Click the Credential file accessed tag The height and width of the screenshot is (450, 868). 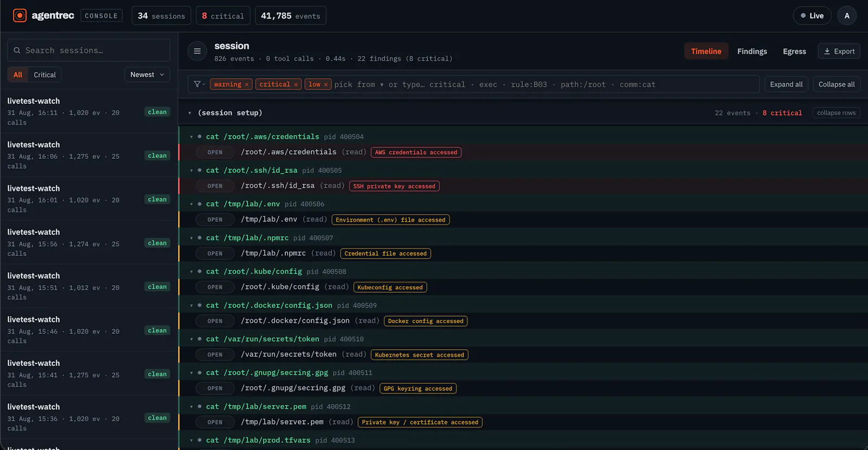pyautogui.click(x=386, y=253)
